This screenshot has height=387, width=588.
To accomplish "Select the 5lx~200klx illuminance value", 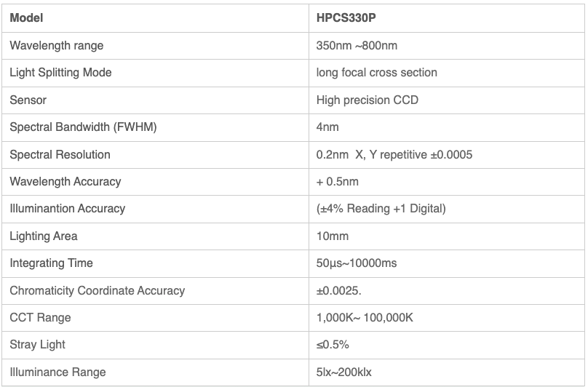I will coord(344,372).
